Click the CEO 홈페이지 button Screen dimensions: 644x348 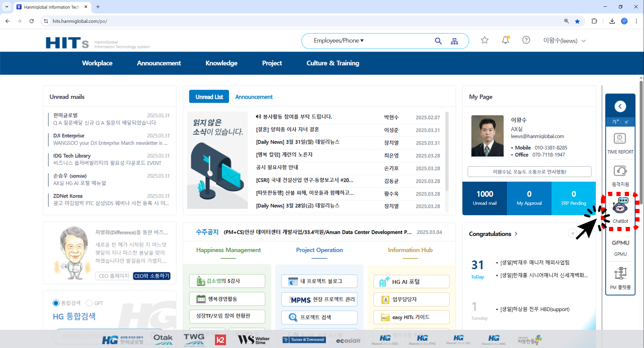click(114, 276)
